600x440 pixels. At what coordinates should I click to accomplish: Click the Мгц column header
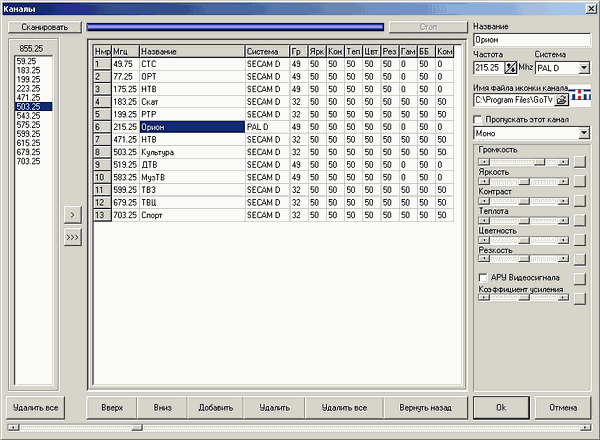(x=126, y=51)
